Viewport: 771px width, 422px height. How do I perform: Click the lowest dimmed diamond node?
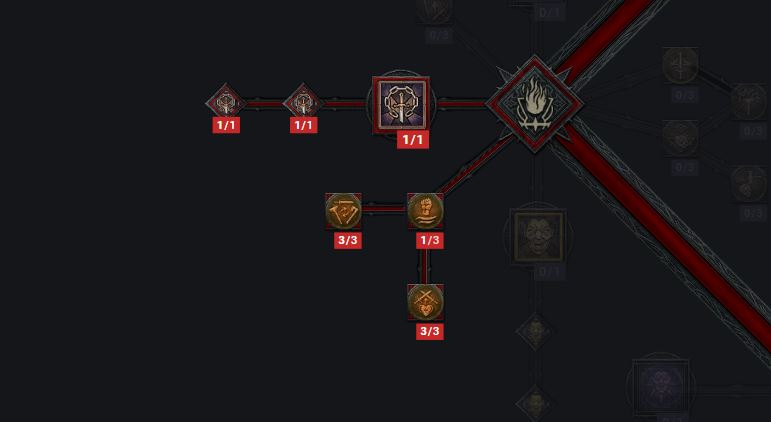[535, 403]
